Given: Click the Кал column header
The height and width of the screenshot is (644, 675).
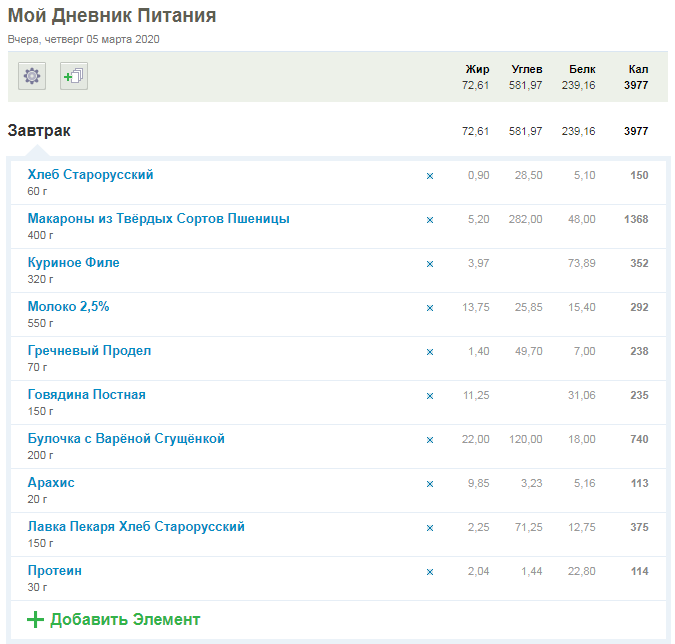Looking at the screenshot, I should pyautogui.click(x=637, y=69).
